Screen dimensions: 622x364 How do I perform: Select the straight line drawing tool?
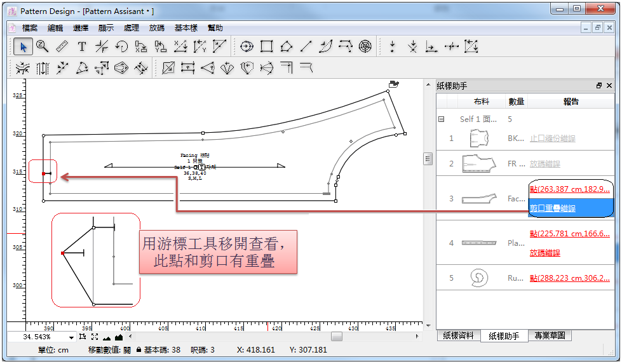tap(306, 46)
